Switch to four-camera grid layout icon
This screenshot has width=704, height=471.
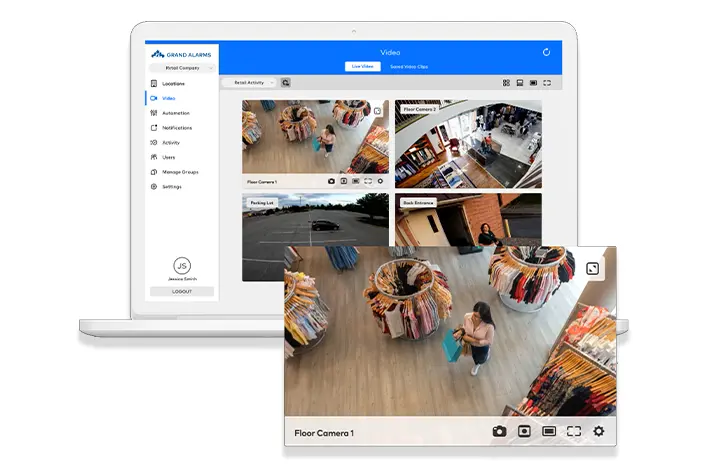pyautogui.click(x=506, y=83)
